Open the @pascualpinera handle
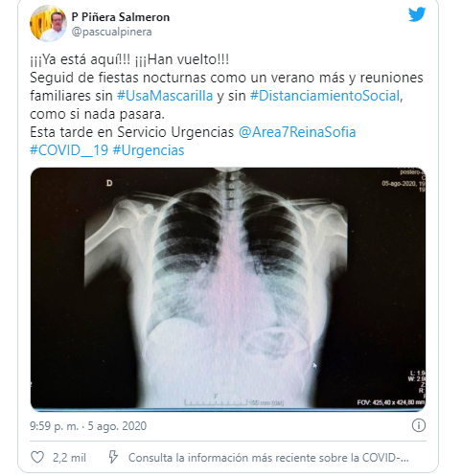This screenshot has height=476, width=462. click(111, 32)
